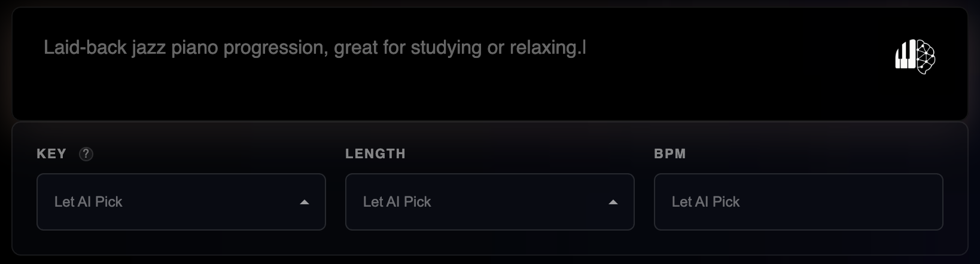Click the help question mark beside KEY
This screenshot has width=980, height=264.
click(86, 154)
